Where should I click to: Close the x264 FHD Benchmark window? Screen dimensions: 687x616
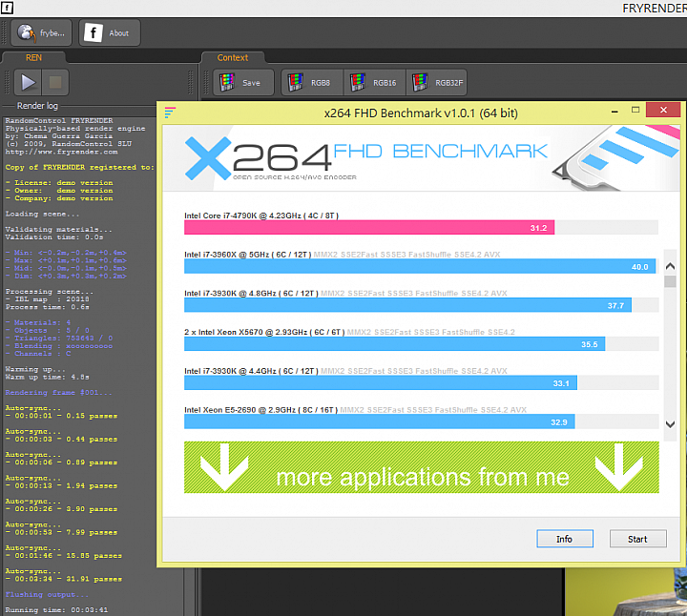(x=662, y=111)
